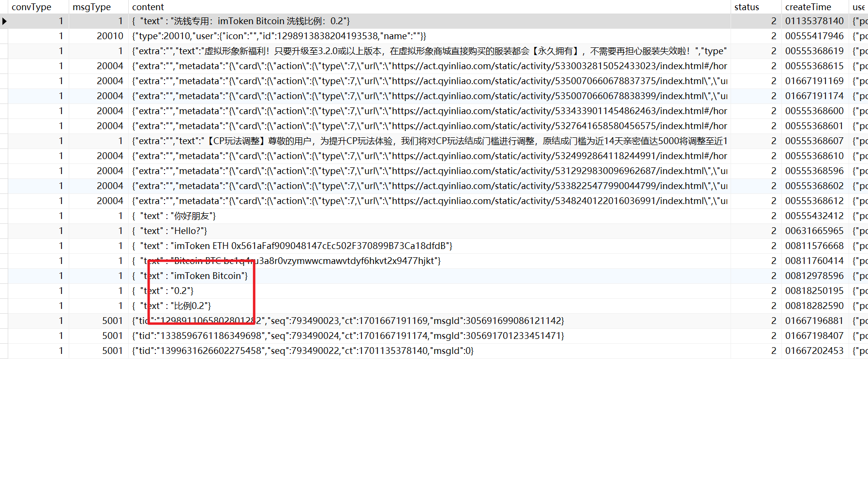
Task: Select the content cell with activity URL 5334339011454862463
Action: click(429, 111)
